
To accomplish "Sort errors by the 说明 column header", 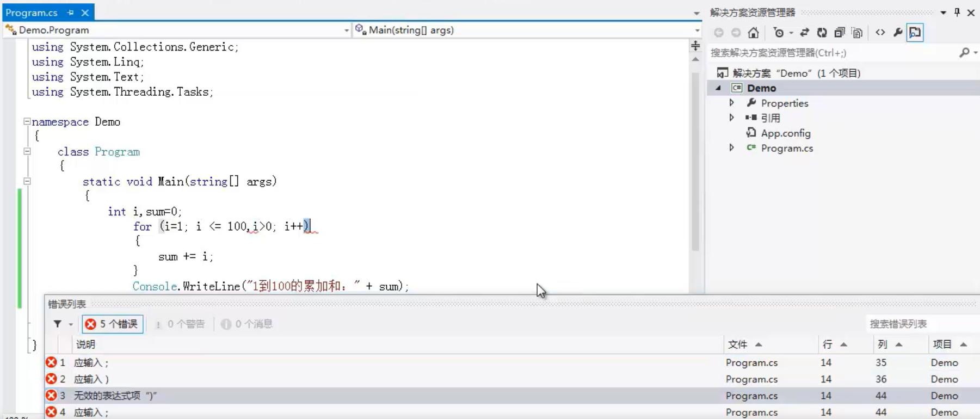I will pyautogui.click(x=397, y=344).
